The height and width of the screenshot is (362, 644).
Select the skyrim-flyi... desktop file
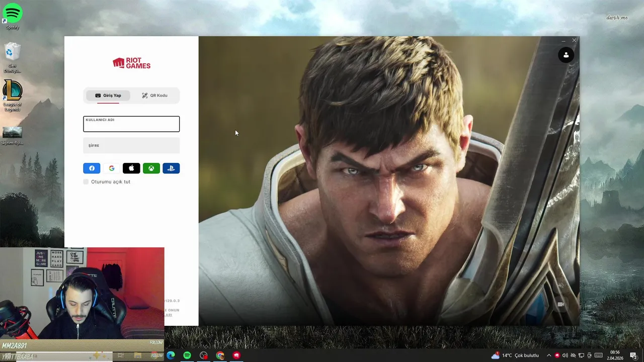pos(13,136)
